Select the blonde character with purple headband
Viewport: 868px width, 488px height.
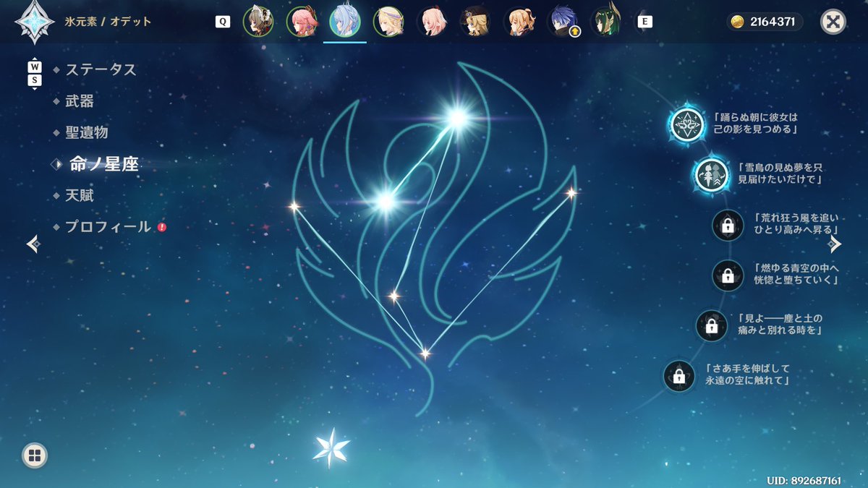(388, 22)
